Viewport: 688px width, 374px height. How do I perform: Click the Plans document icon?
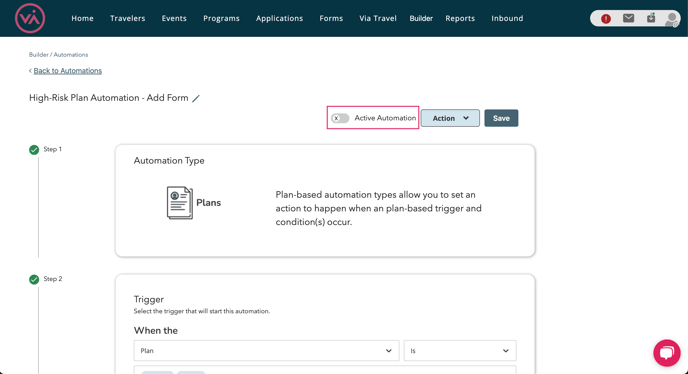click(179, 203)
